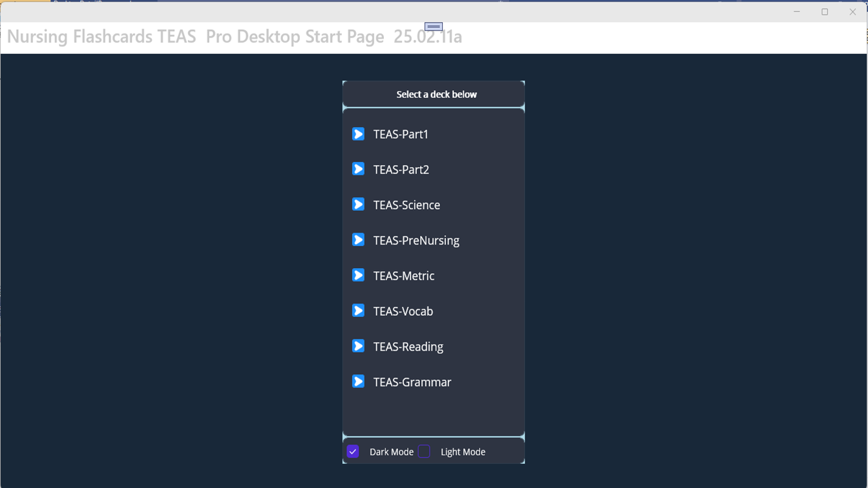
Task: Click the 'Select a deck below' header
Action: tap(437, 94)
